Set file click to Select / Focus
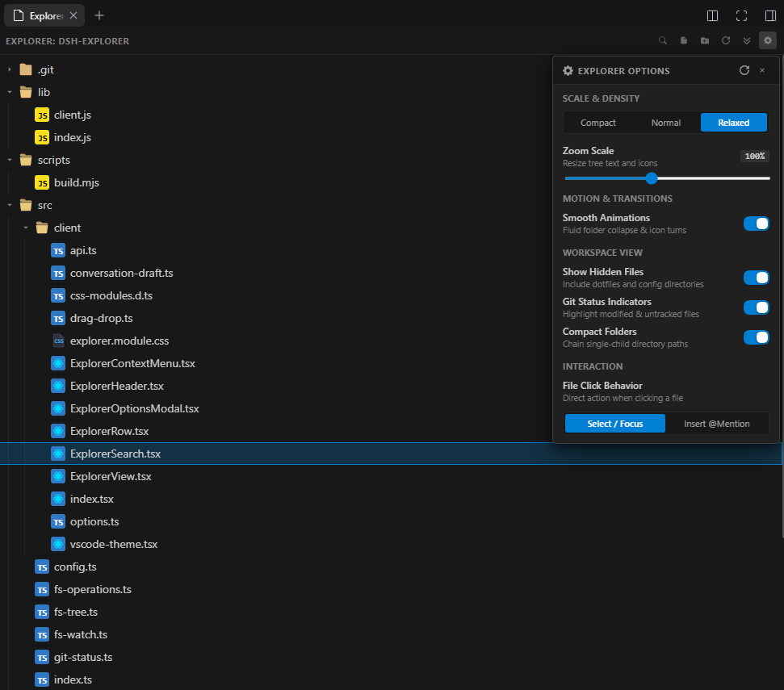 615,424
